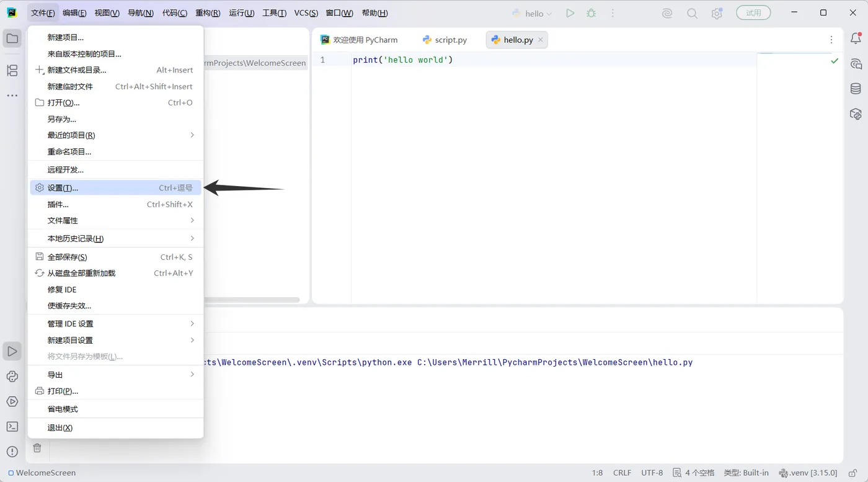The height and width of the screenshot is (482, 868).
Task: Click the CRLF line separator in status bar
Action: [622, 473]
